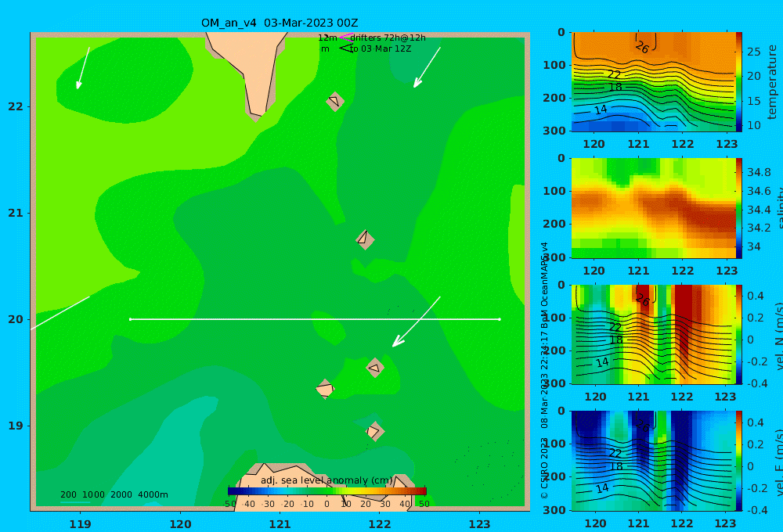This screenshot has width=783, height=532.
Task: Click the salinity color bar
Action: (x=739, y=208)
